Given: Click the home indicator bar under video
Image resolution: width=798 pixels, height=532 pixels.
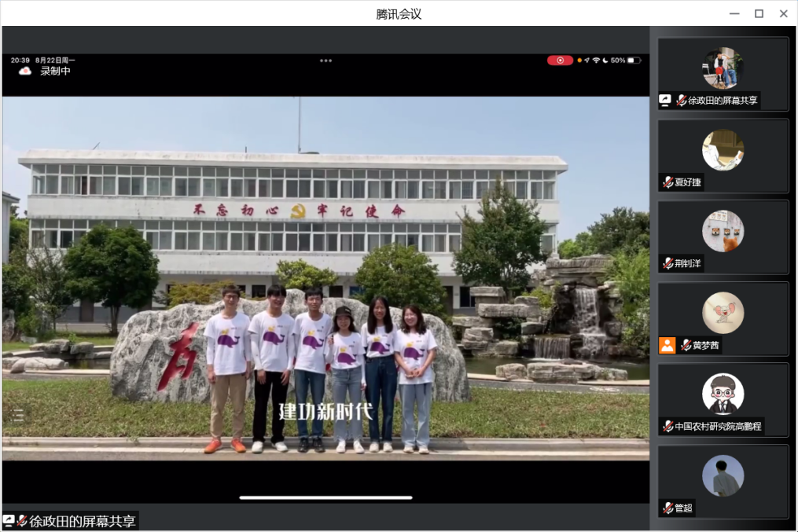Looking at the screenshot, I should click(x=325, y=497).
